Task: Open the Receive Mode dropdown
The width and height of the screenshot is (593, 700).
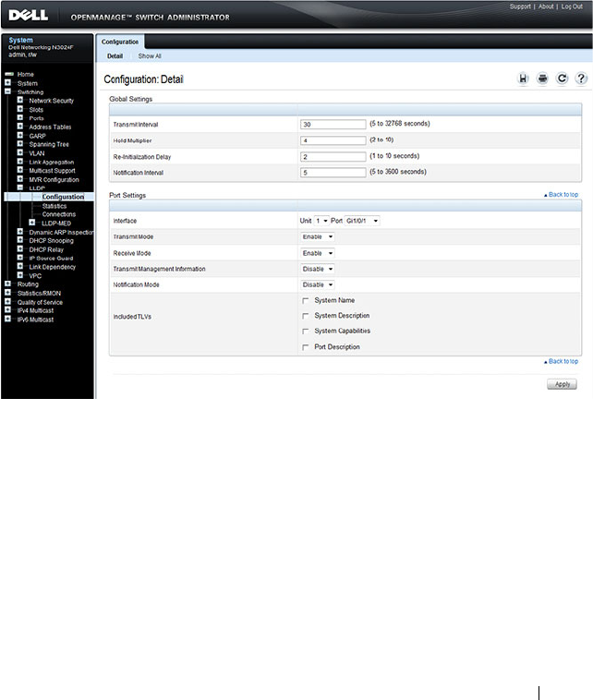Action: [x=318, y=253]
